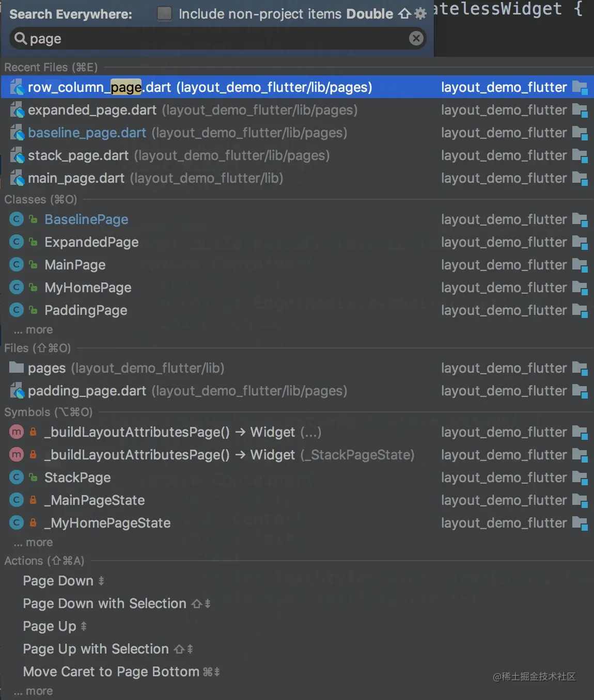594x700 pixels.
Task: Select the Page Down action
Action: coord(58,581)
